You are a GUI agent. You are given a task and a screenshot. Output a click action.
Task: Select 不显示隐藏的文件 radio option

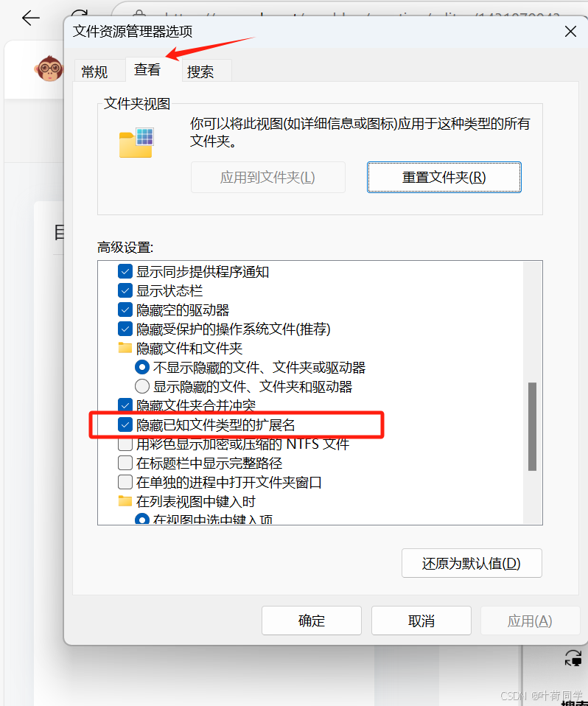point(142,368)
